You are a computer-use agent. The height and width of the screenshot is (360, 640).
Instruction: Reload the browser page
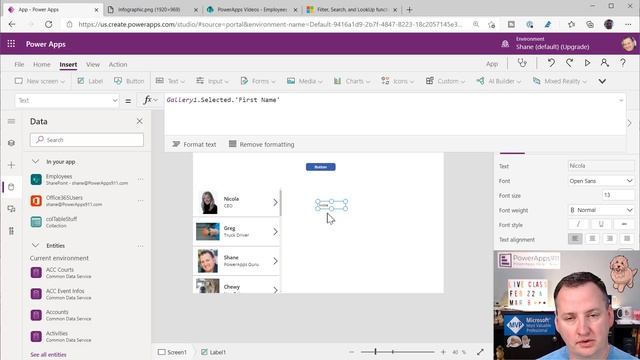tap(48, 24)
